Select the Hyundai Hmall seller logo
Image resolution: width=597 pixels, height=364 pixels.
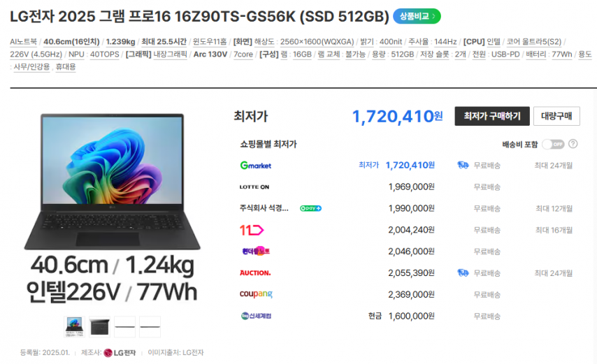click(254, 252)
